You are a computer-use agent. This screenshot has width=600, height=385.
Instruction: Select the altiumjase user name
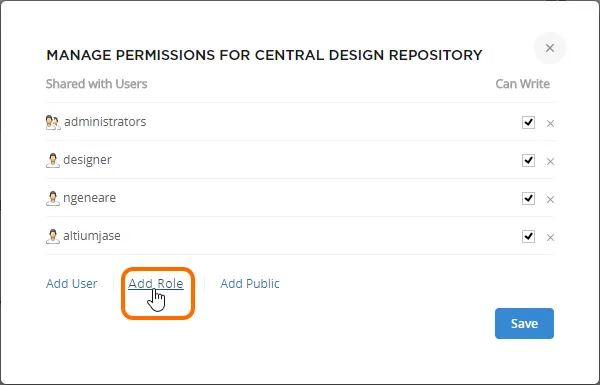[x=92, y=236]
